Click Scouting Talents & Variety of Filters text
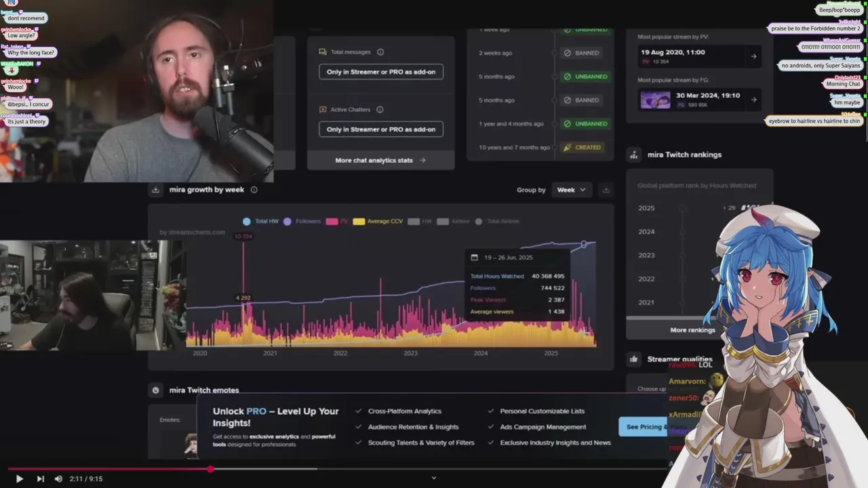 click(x=421, y=443)
